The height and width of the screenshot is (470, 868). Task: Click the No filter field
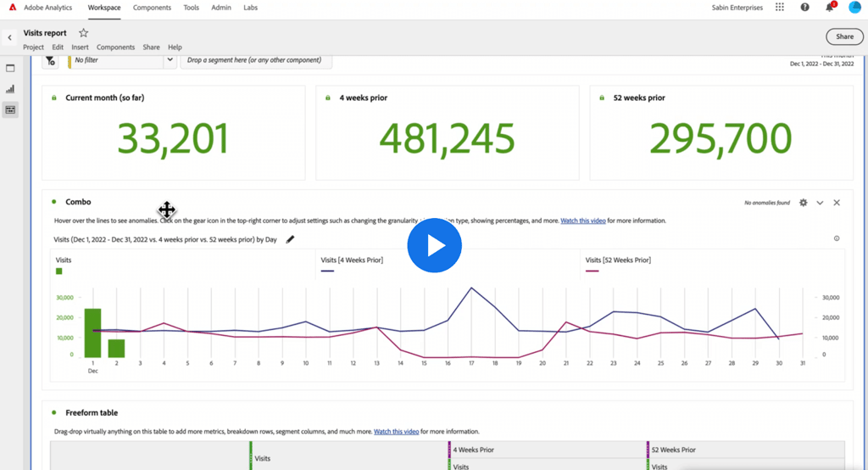116,60
